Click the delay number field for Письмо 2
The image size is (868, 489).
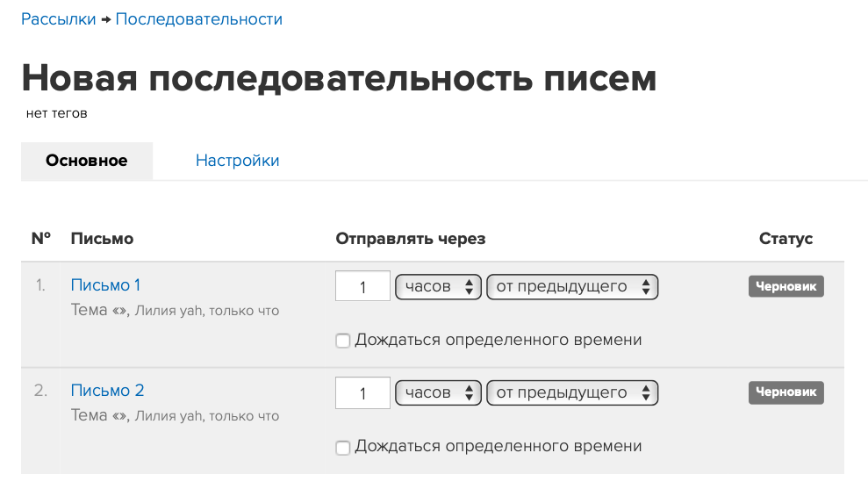362,392
